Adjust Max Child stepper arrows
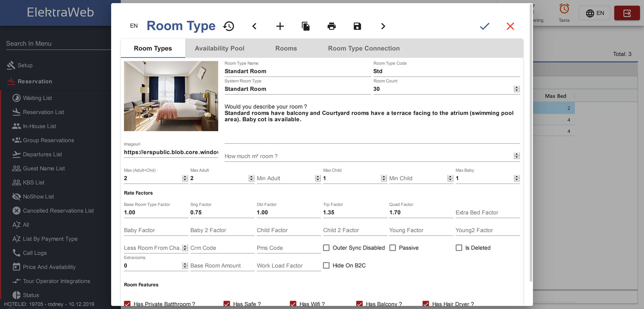 [384, 178]
